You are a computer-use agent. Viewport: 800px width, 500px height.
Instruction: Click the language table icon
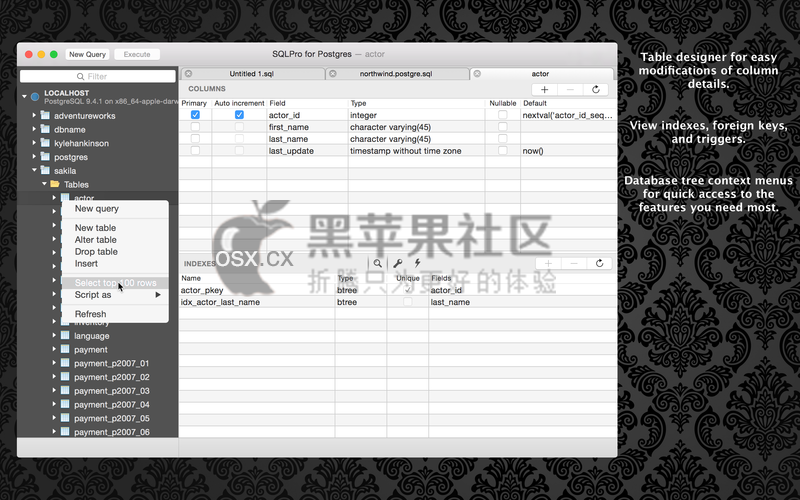(x=65, y=335)
